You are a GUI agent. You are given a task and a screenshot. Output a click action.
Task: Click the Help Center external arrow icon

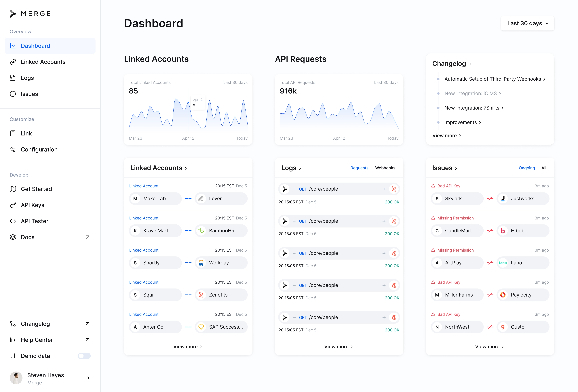coord(87,340)
